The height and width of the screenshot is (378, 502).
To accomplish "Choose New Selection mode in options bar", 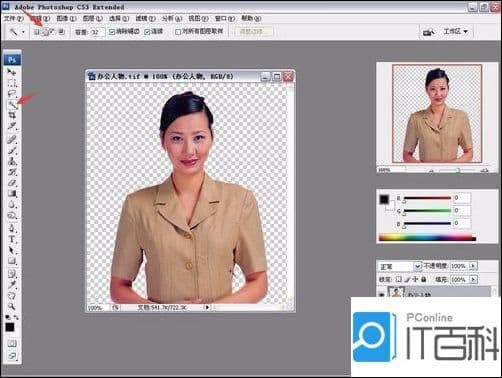I will [37, 32].
